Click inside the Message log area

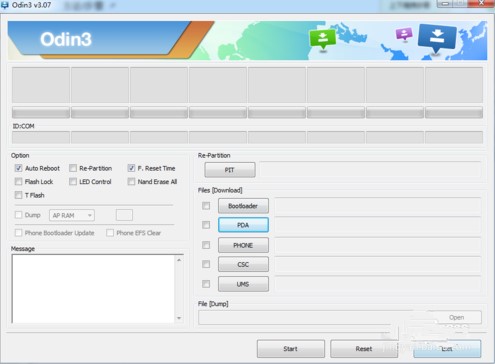click(x=94, y=289)
